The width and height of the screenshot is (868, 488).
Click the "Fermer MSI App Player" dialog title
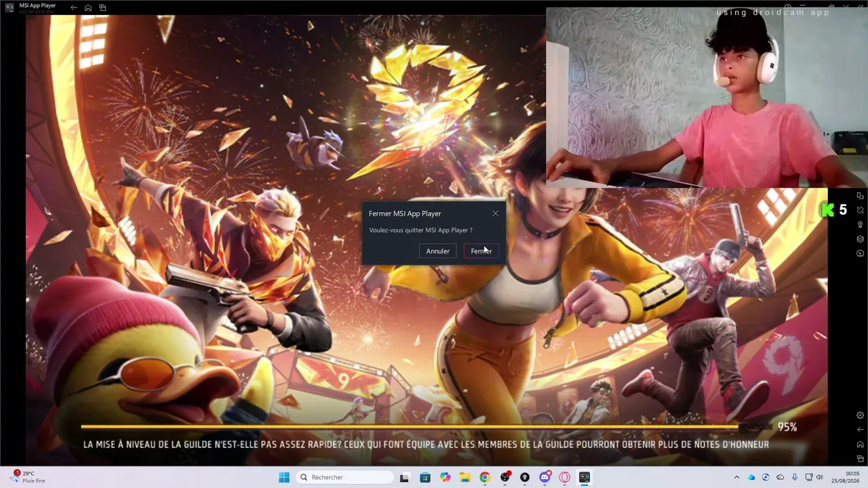point(405,213)
